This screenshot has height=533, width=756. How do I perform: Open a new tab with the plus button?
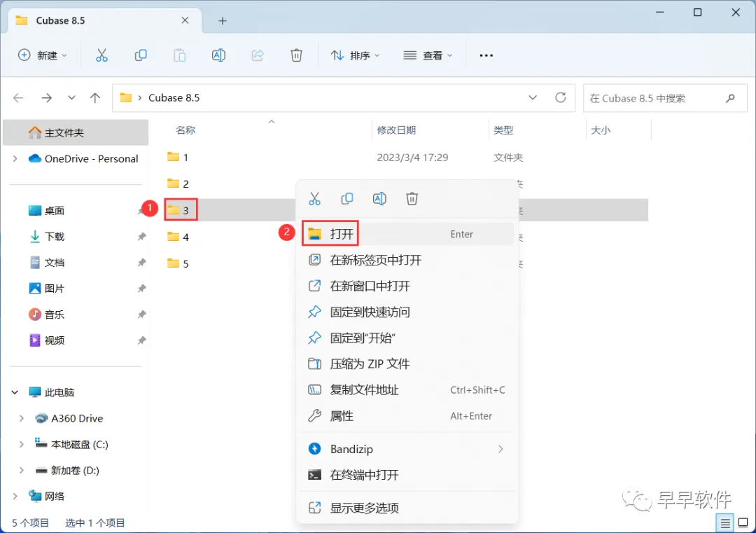pyautogui.click(x=223, y=21)
